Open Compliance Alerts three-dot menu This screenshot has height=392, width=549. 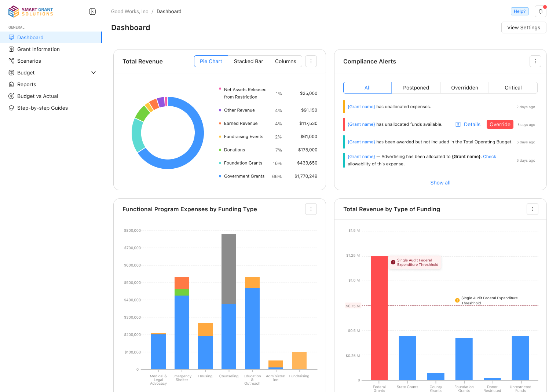[x=535, y=61]
